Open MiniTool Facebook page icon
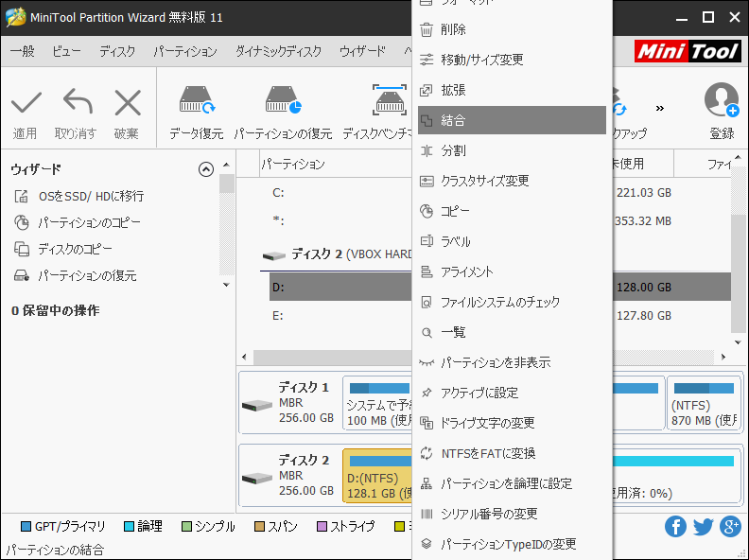749x560 pixels. click(675, 527)
